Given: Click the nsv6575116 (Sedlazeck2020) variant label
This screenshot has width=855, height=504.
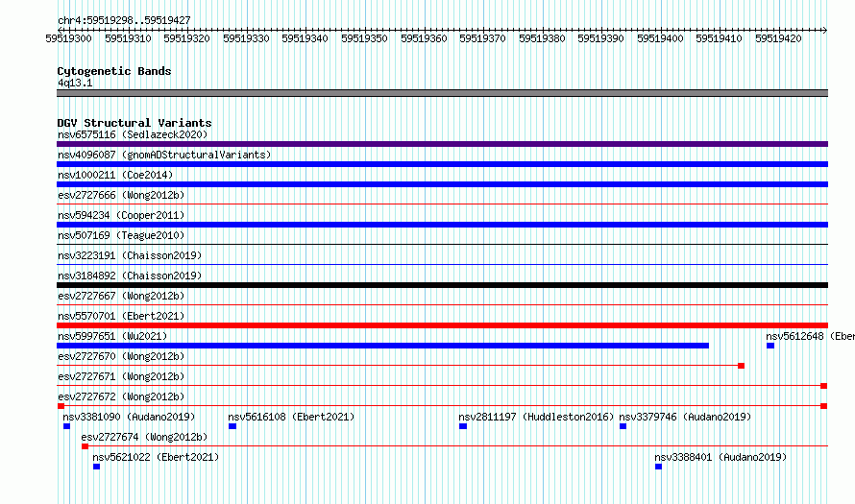Looking at the screenshot, I should click(x=133, y=134).
